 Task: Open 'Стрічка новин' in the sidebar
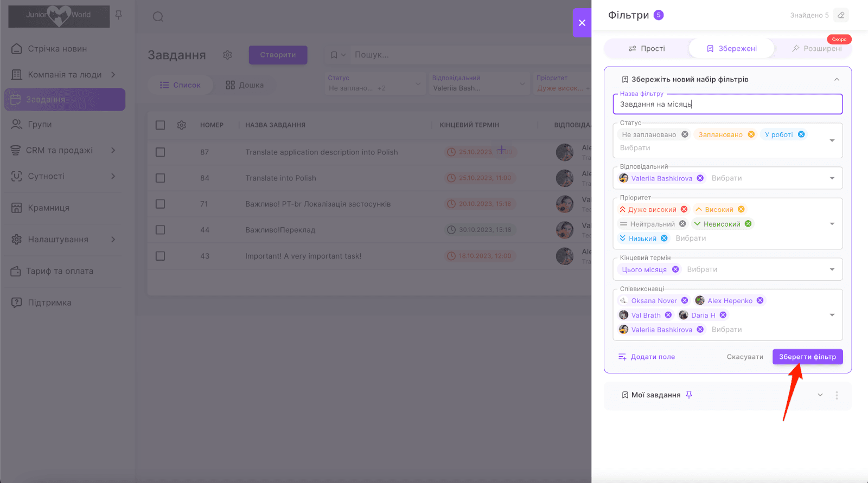pyautogui.click(x=58, y=49)
